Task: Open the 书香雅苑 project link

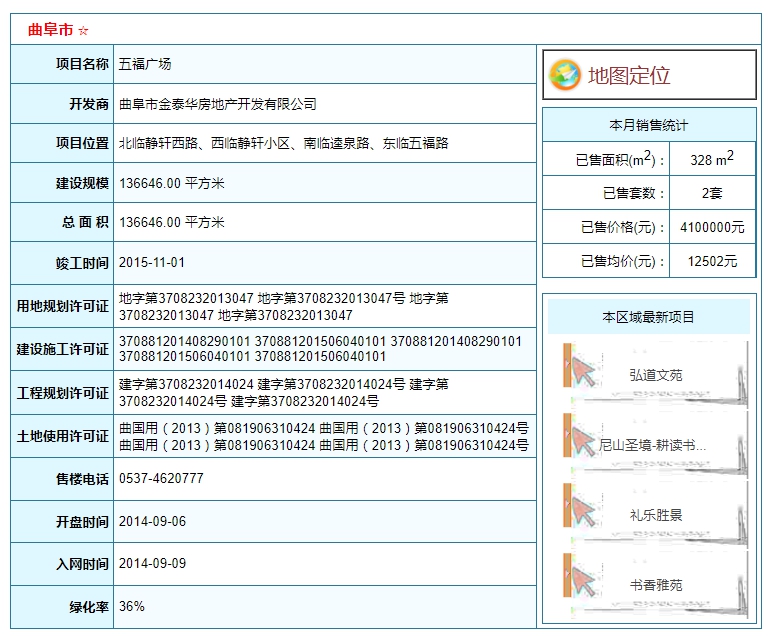Action: pyautogui.click(x=655, y=585)
